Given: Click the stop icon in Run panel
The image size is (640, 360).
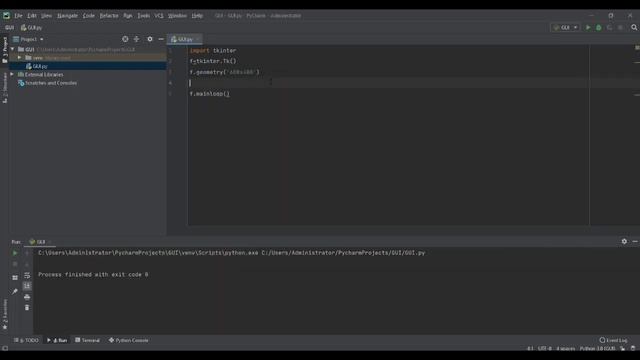Looking at the screenshot, I should 15,264.
